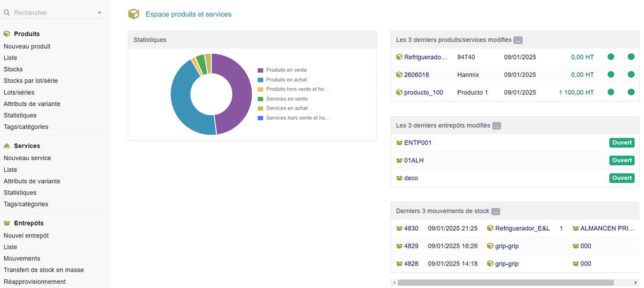Click Ouvert badge for deco
Viewport: 644px width, 288px height.
point(622,178)
